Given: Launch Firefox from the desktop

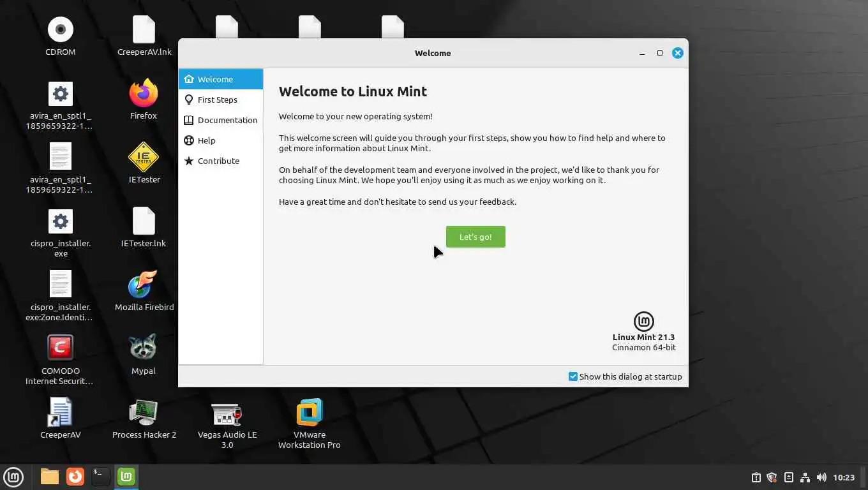Looking at the screenshot, I should pyautogui.click(x=144, y=93).
